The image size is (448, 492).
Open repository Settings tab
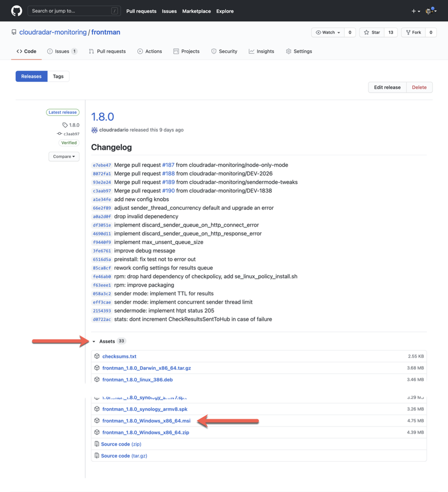[x=298, y=51]
